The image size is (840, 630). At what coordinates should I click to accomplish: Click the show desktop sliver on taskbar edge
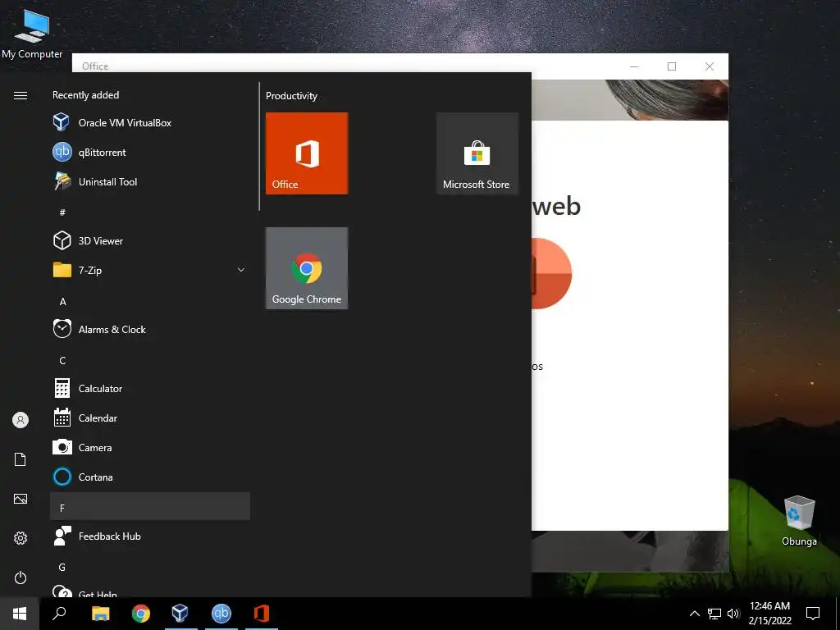pos(838,614)
